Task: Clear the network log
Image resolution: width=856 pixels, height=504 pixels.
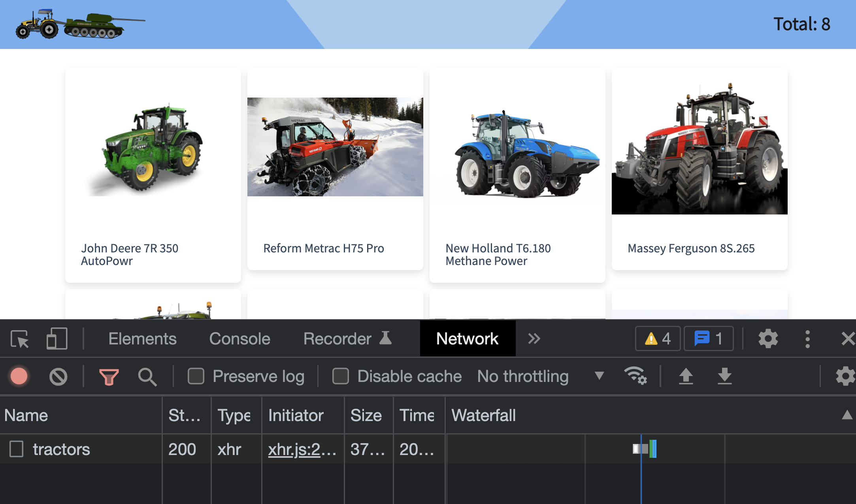Action: [x=58, y=376]
